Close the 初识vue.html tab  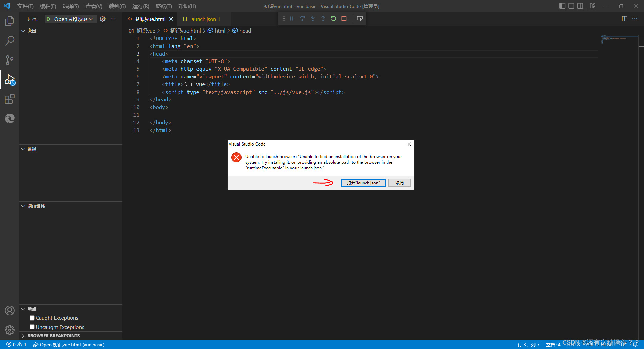pos(171,19)
